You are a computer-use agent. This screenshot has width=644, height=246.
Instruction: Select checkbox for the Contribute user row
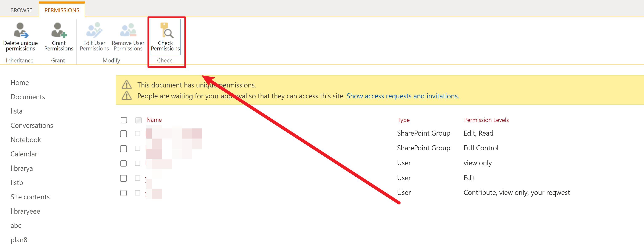tap(123, 193)
